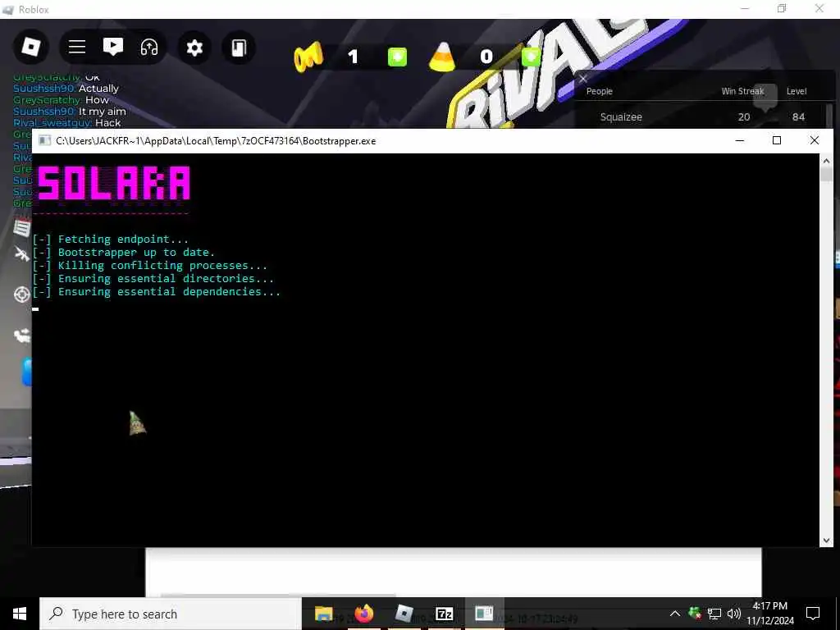Focus the "Type here to search" box
The width and height of the screenshot is (840, 630).
click(x=171, y=614)
